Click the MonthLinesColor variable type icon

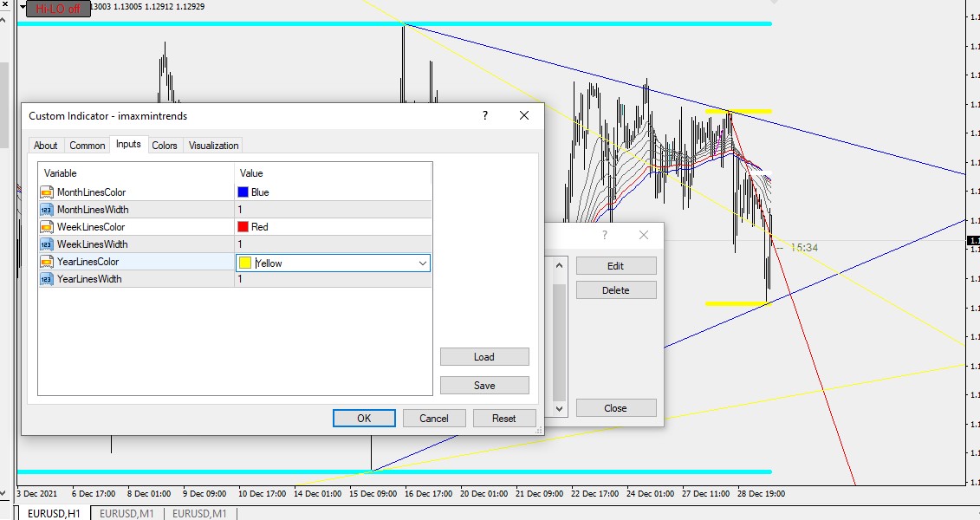tap(46, 192)
